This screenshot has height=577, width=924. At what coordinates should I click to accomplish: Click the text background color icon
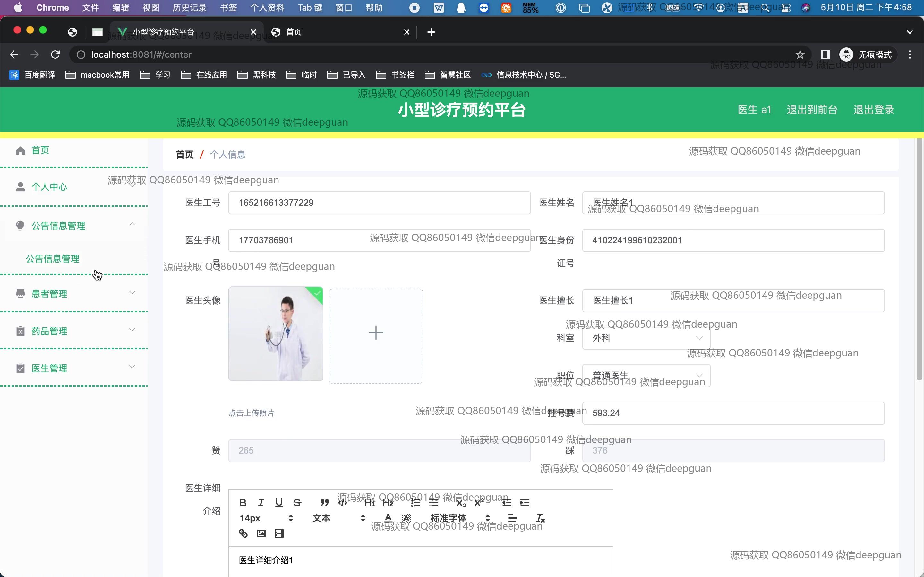(406, 518)
